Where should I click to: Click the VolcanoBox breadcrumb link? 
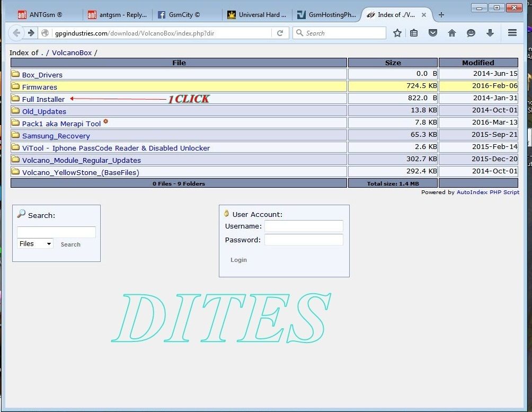(72, 52)
